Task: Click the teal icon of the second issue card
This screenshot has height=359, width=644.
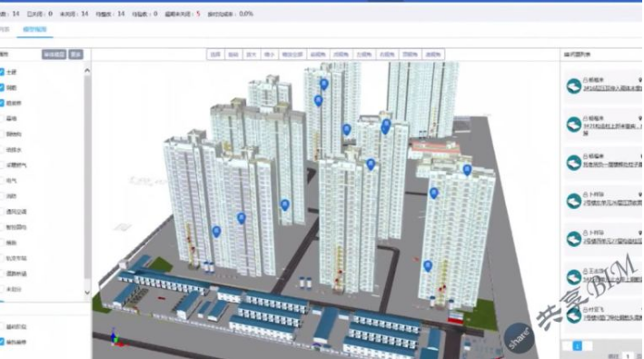Action: coord(574,125)
